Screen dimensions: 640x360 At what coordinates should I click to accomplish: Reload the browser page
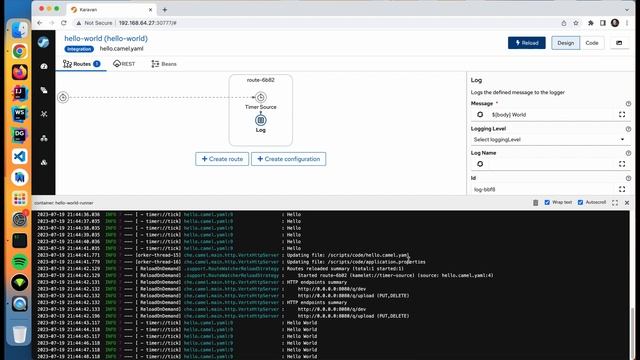click(x=64, y=23)
